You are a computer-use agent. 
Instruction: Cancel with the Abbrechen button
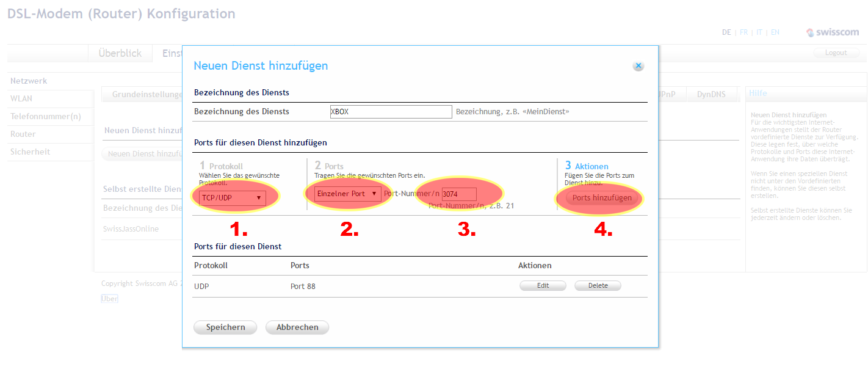[x=297, y=328]
